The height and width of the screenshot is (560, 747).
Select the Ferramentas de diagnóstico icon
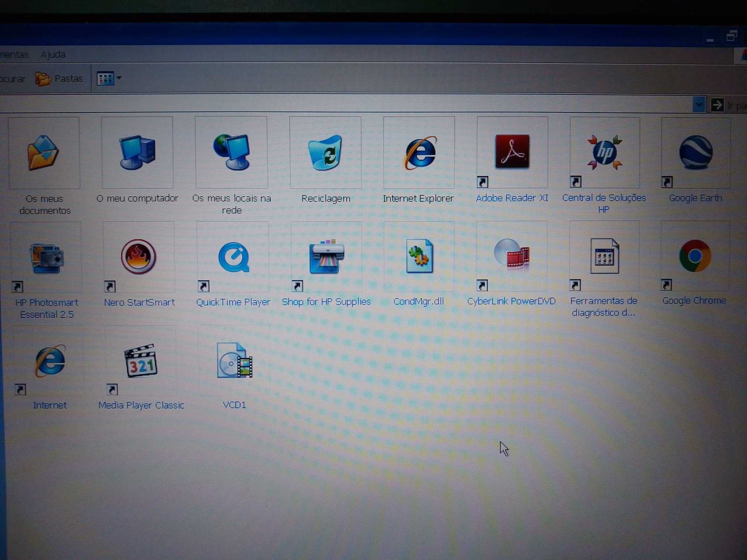tap(605, 256)
